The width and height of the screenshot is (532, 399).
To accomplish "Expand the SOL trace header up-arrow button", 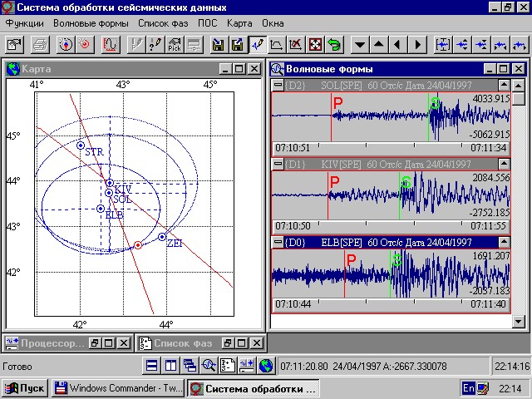I will click(x=504, y=86).
